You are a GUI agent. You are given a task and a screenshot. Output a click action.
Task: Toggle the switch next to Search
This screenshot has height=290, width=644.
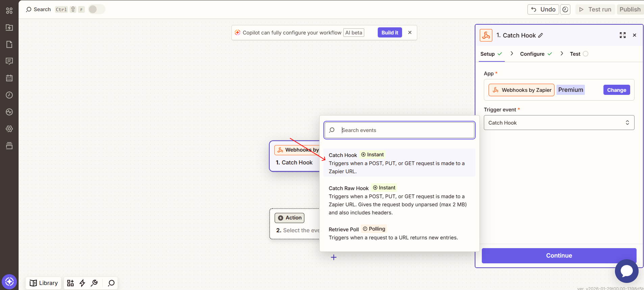tap(97, 9)
